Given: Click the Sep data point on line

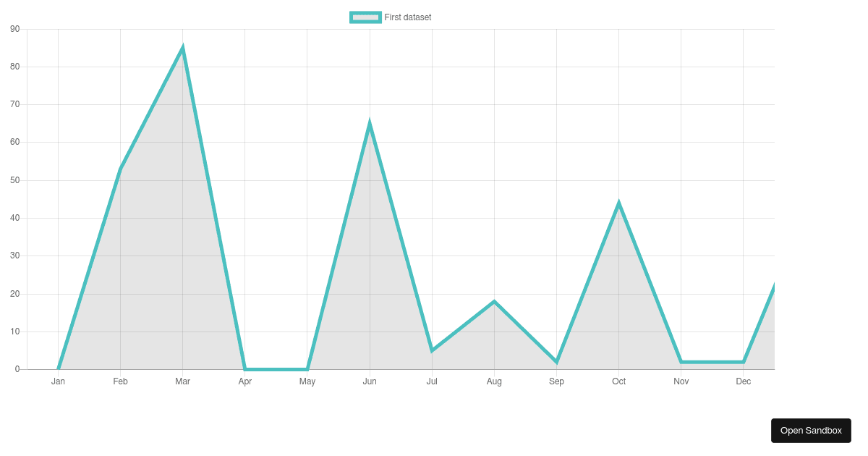Looking at the screenshot, I should coord(556,362).
